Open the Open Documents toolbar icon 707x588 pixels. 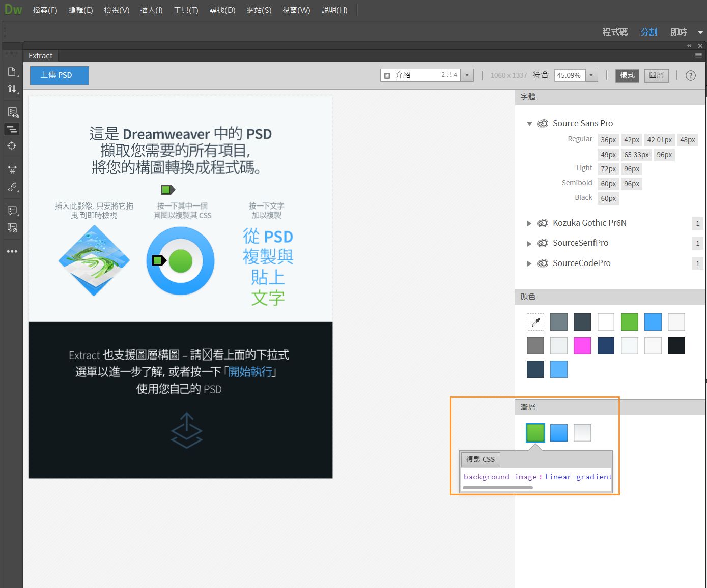[x=12, y=72]
